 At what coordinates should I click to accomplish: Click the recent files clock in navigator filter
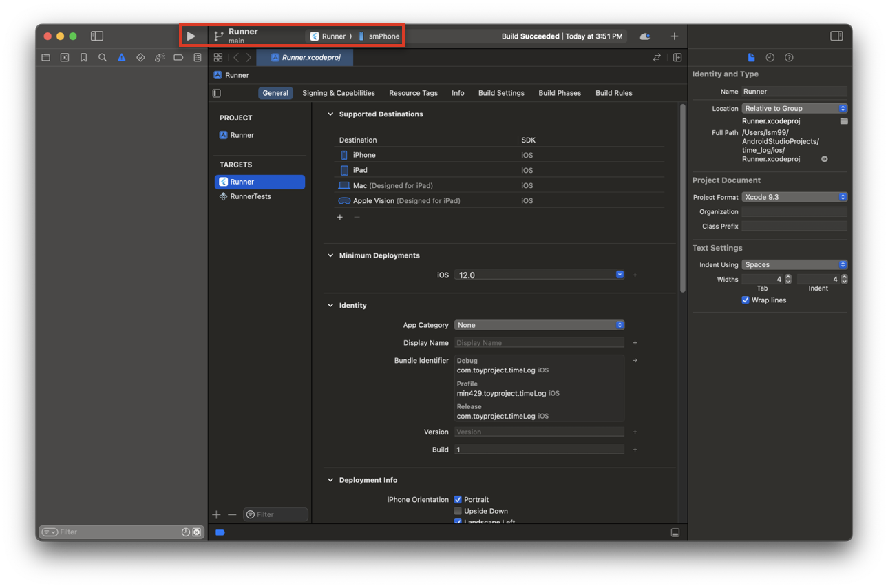185,532
